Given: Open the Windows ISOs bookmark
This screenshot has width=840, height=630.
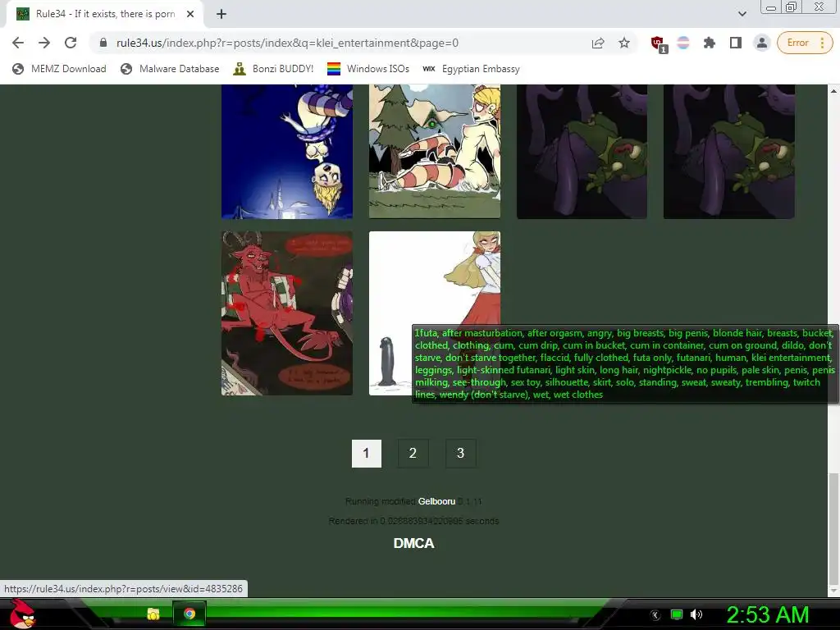Looking at the screenshot, I should pyautogui.click(x=368, y=69).
